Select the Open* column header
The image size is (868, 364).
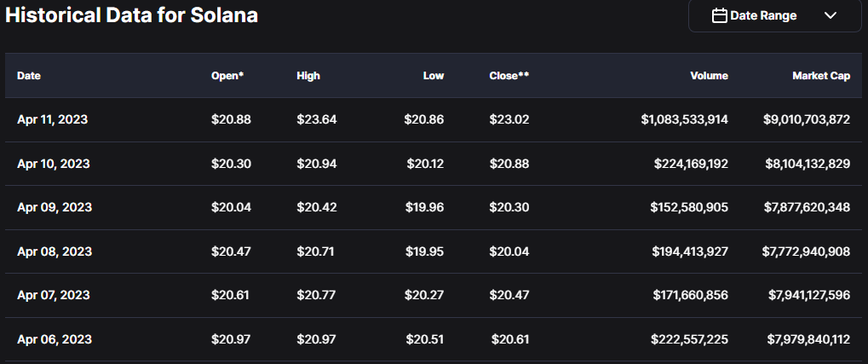[227, 76]
